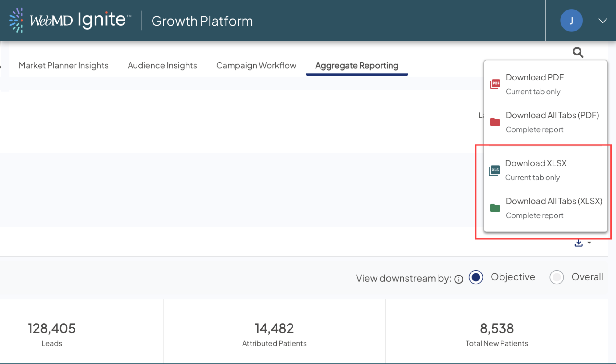Select Download XLSX for current tab

click(536, 163)
